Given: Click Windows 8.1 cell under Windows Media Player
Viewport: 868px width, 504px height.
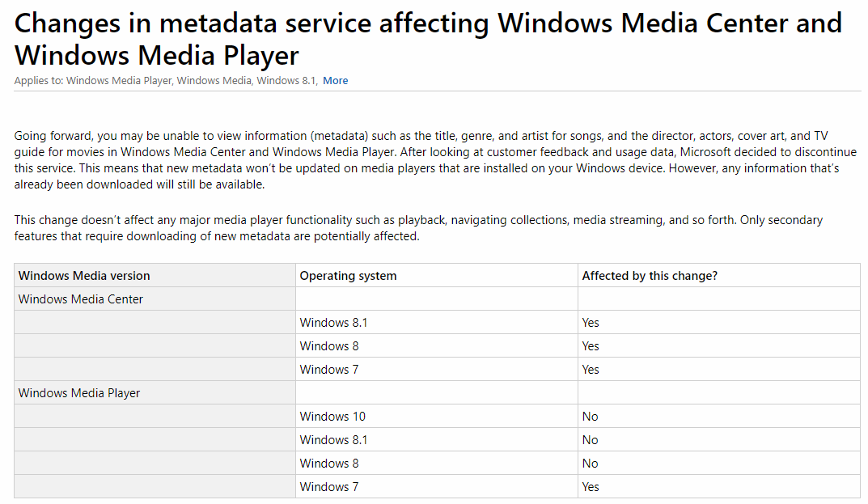Looking at the screenshot, I should [x=333, y=440].
